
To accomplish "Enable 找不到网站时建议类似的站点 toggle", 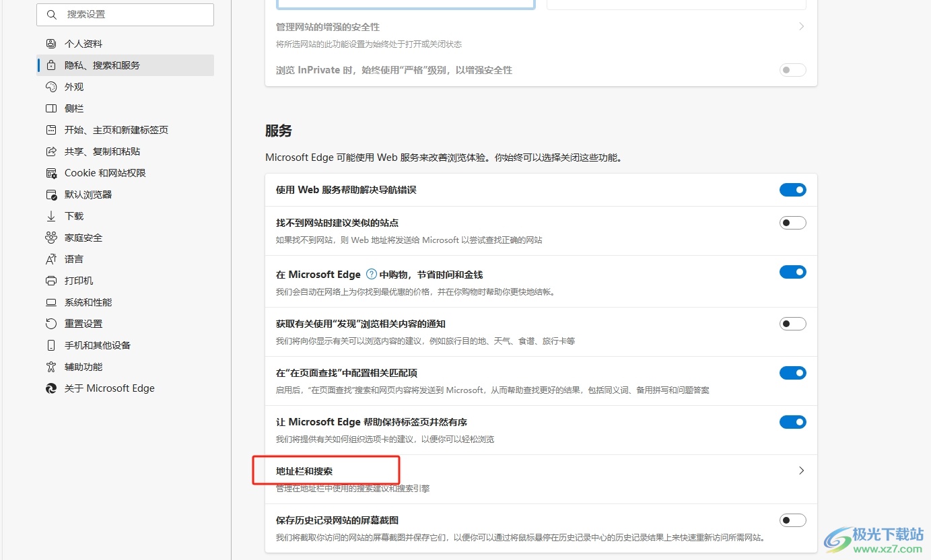I will point(792,223).
